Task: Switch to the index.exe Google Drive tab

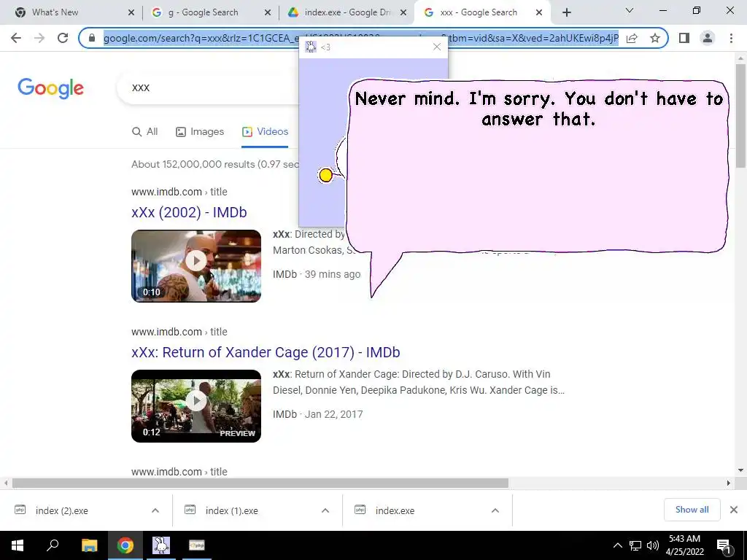Action: pyautogui.click(x=347, y=12)
